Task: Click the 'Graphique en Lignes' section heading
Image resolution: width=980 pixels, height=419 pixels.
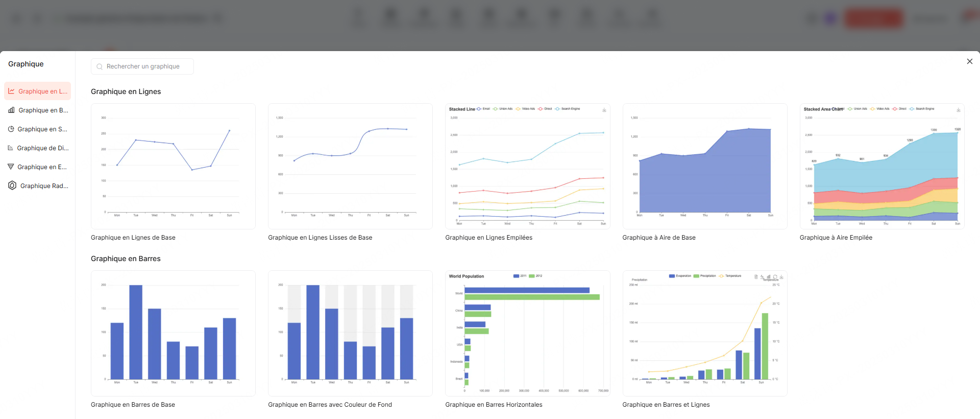Action: coord(126,91)
